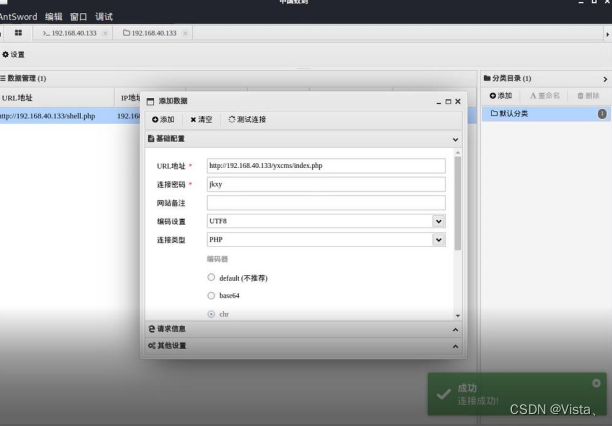
Task: Click the URL地址 column header
Action: point(57,98)
